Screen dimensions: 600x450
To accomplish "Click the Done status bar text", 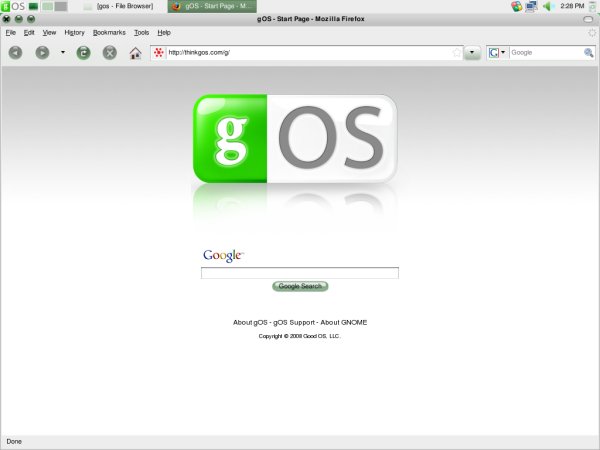I will point(14,441).
